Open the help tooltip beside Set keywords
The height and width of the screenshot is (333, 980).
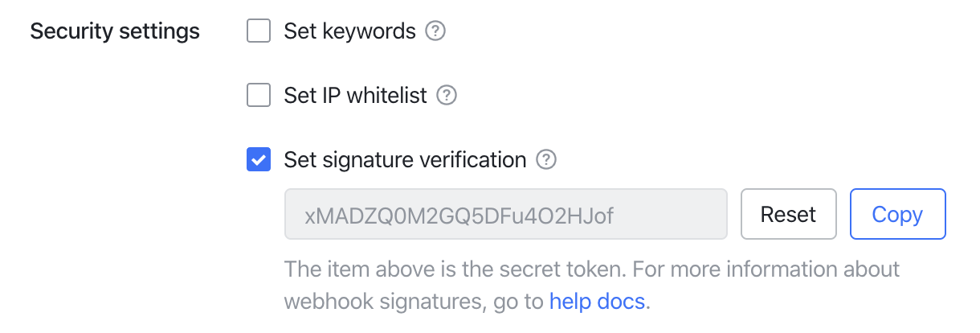[435, 32]
